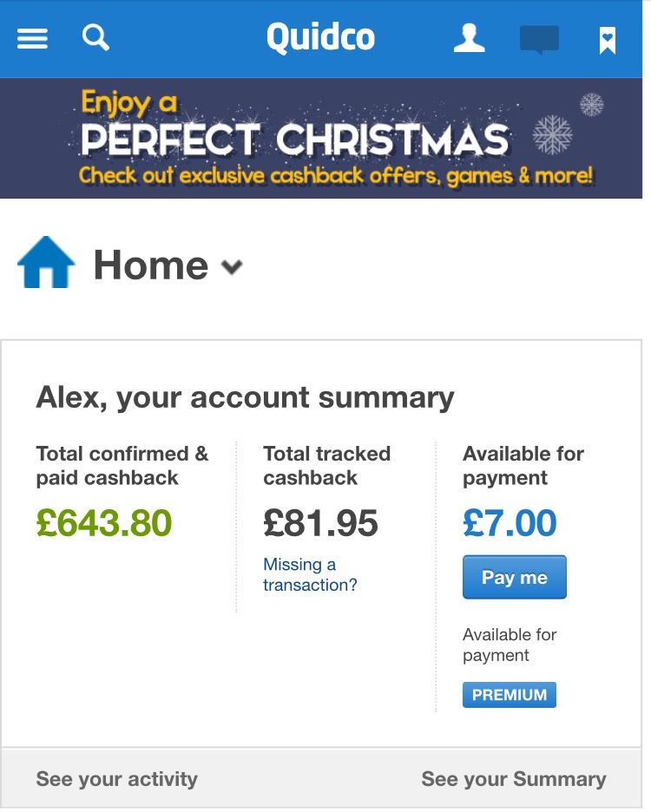Open the user profile icon

pos(470,38)
